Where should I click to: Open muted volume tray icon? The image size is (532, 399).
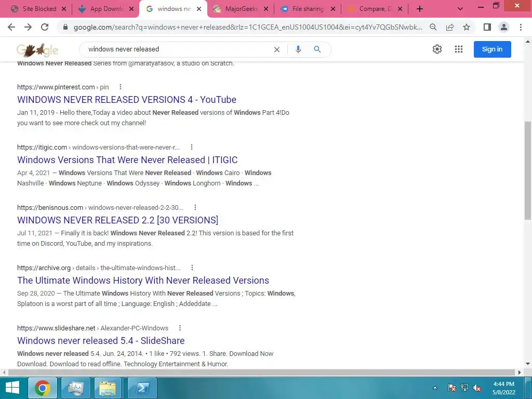[477, 388]
